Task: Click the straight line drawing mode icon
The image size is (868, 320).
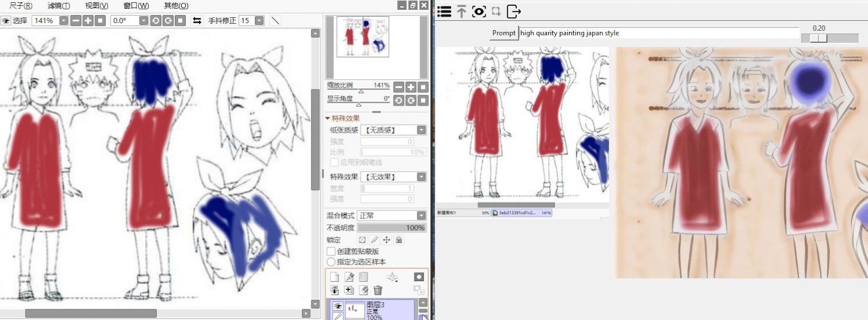Action: 275,21
